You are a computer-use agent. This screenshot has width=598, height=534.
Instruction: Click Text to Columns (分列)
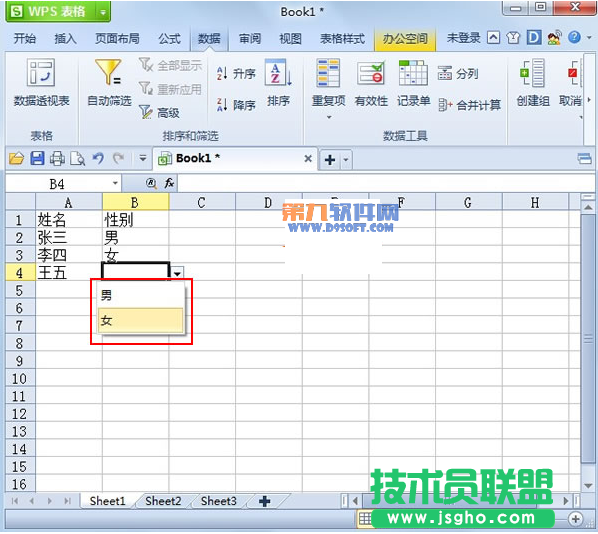click(458, 73)
